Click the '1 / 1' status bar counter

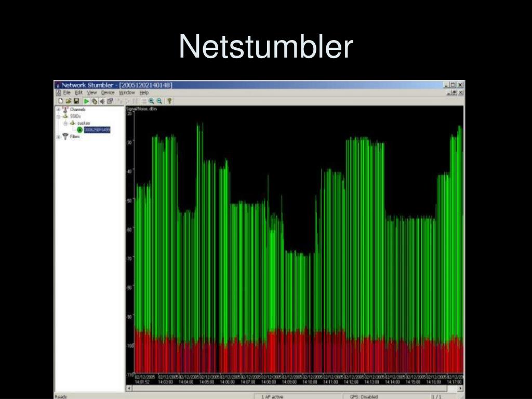tap(436, 396)
